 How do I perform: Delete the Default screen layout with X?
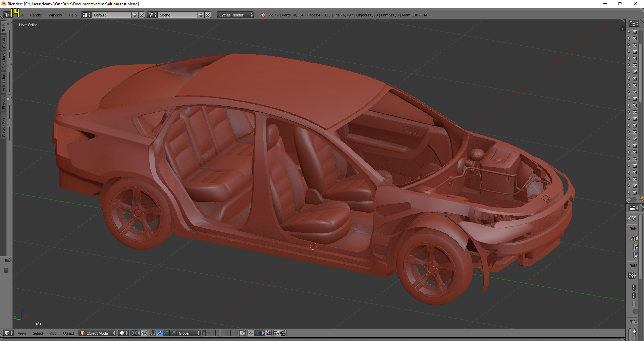coord(142,15)
